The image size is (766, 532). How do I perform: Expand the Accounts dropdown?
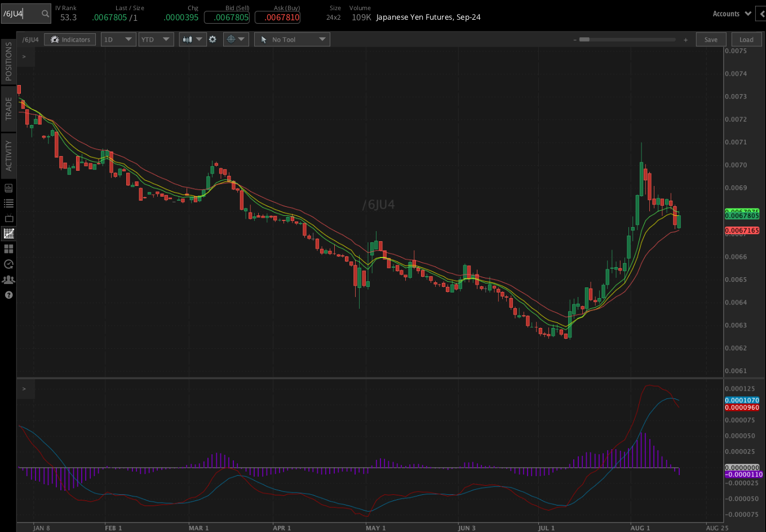click(731, 13)
